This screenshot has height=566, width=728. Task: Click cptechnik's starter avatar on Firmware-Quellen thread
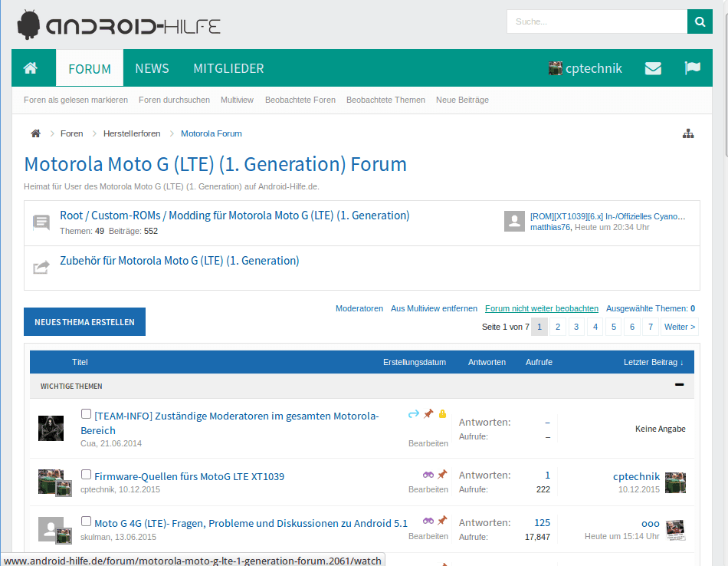pyautogui.click(x=51, y=482)
